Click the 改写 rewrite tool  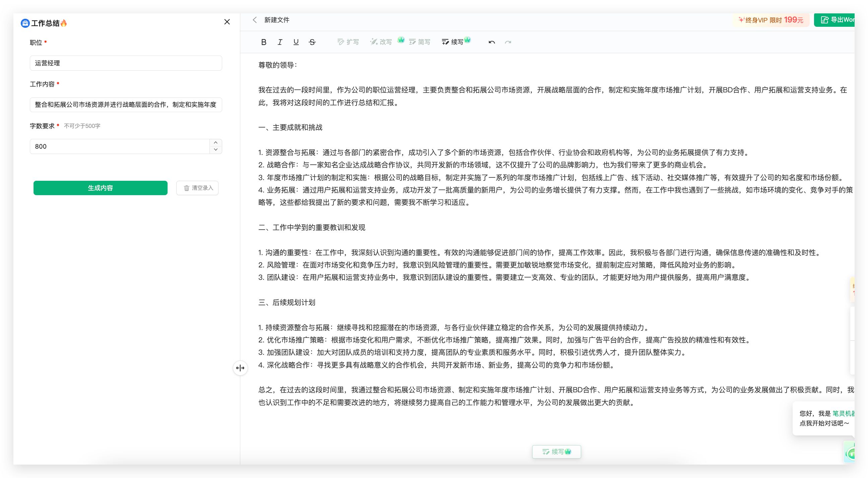pos(381,42)
